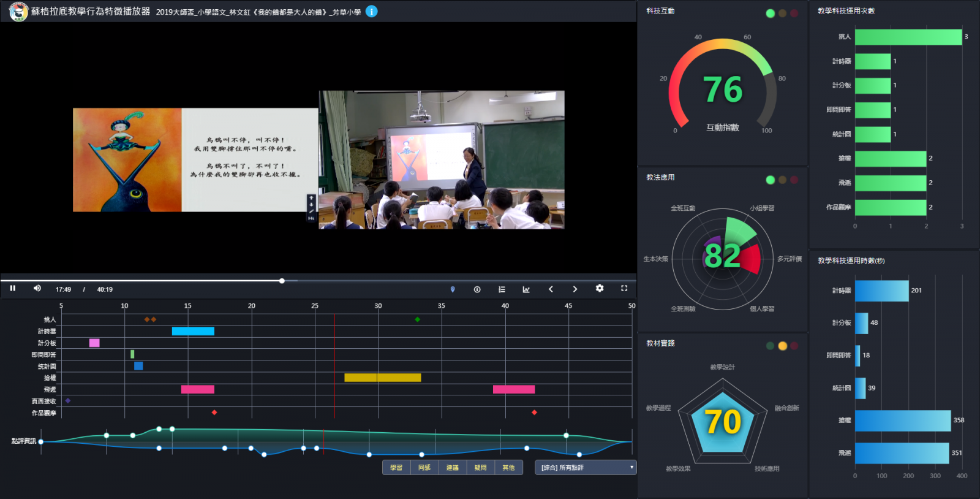Click the 疑問 comment filter button
This screenshot has width=980, height=499.
[480, 468]
